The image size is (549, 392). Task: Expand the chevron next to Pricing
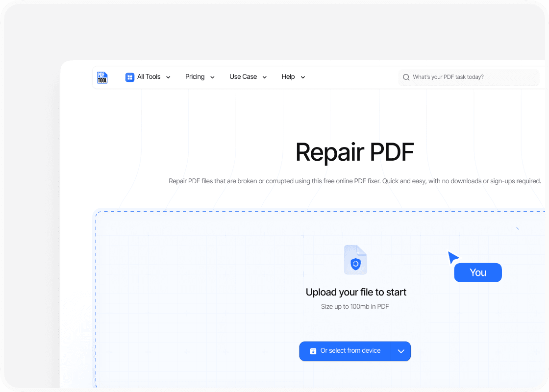(212, 77)
